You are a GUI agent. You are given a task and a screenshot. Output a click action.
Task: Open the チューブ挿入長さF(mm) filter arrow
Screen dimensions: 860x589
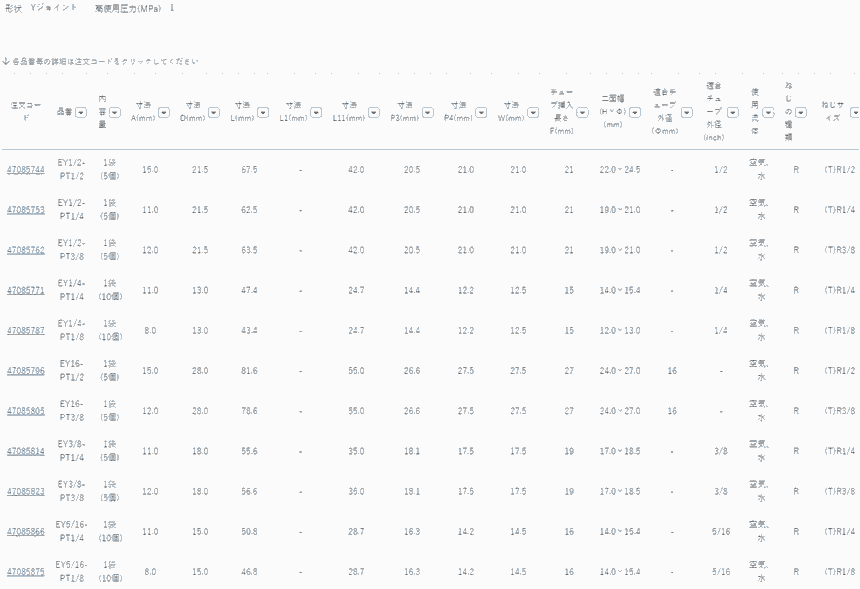coord(582,112)
